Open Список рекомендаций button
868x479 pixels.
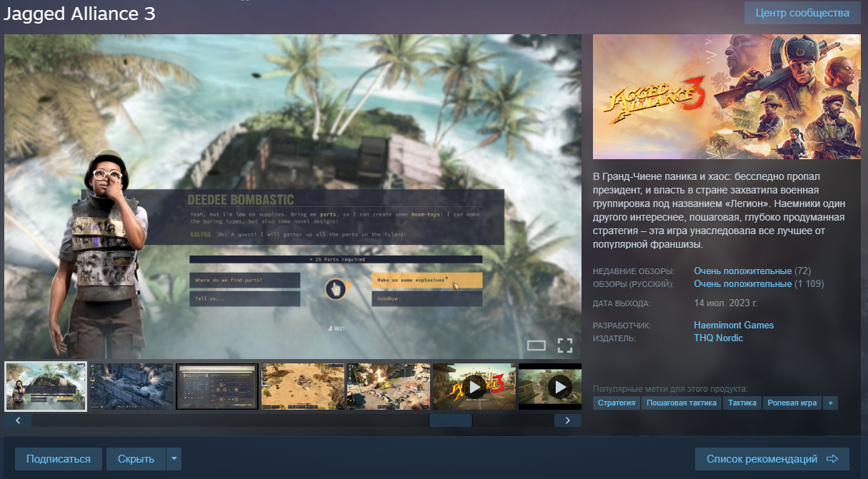772,459
